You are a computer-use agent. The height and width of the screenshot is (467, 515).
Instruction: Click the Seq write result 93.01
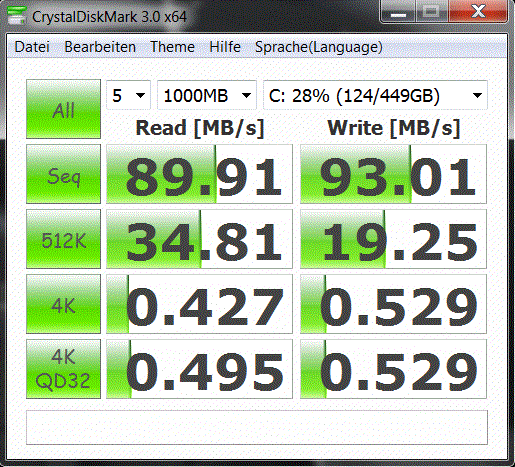(393, 174)
